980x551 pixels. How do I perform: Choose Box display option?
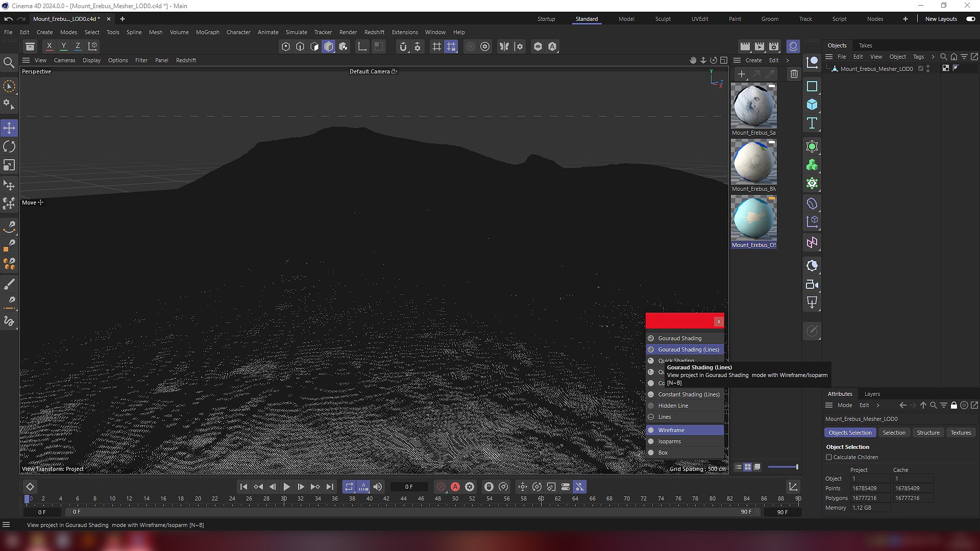(x=685, y=453)
